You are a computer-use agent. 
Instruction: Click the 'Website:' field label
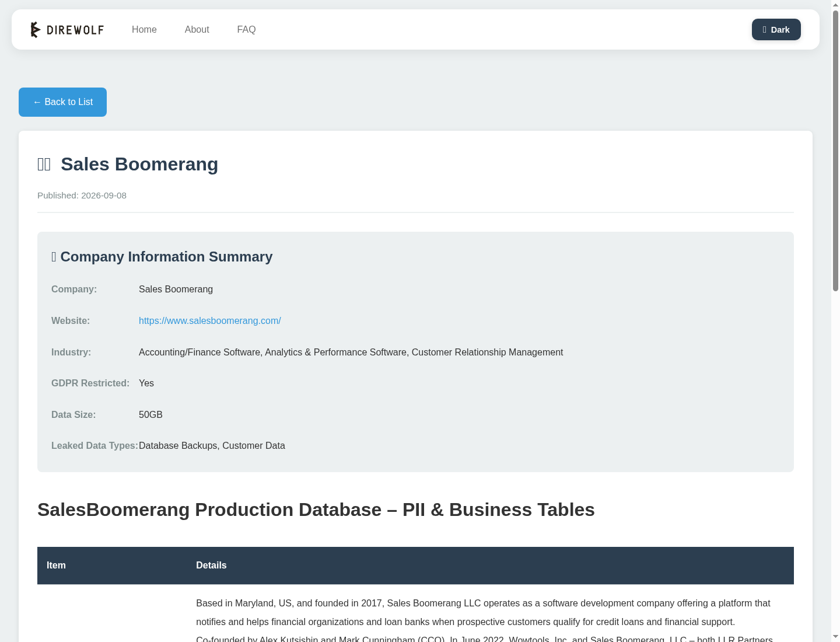pyautogui.click(x=71, y=321)
